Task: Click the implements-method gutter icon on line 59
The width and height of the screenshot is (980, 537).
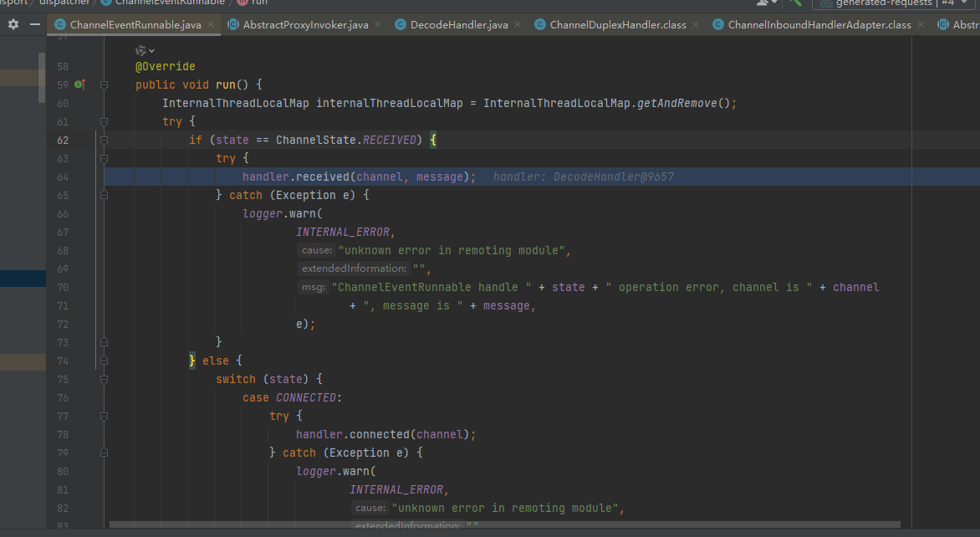Action: 79,84
